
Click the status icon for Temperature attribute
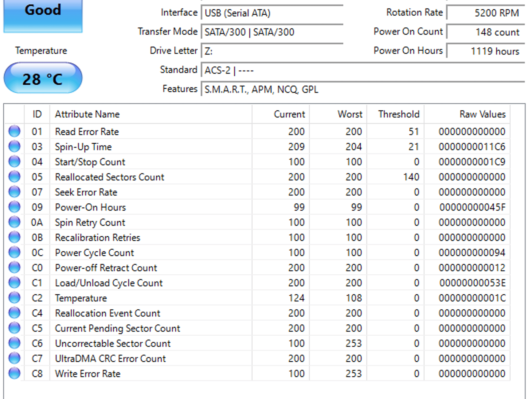coord(15,298)
